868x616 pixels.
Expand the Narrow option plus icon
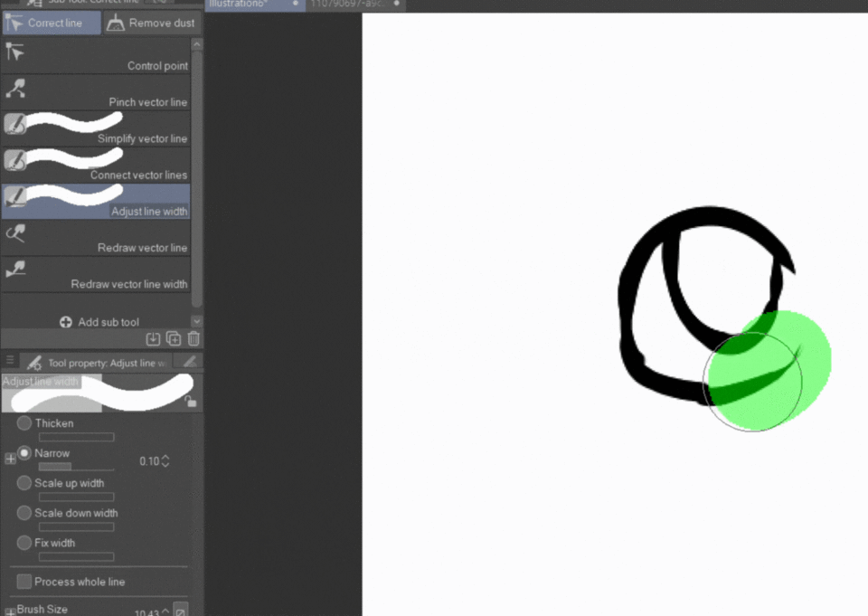(x=10, y=459)
